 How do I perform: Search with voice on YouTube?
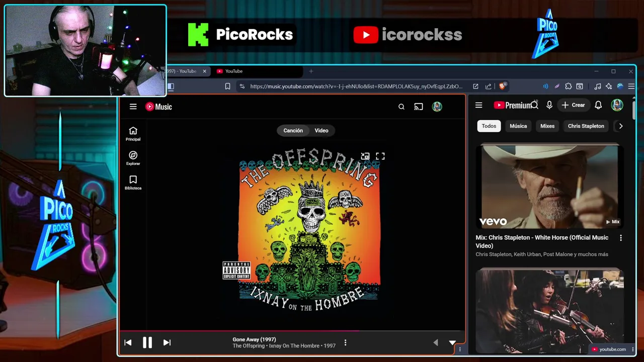click(x=549, y=105)
